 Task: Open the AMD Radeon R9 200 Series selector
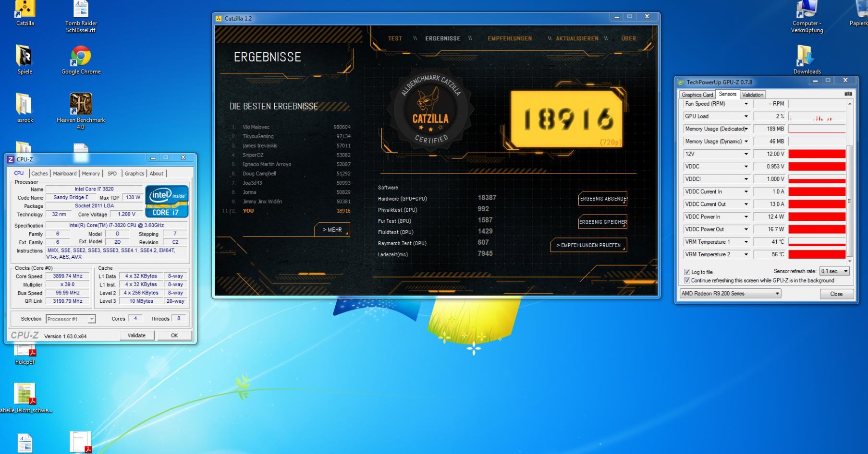click(x=730, y=294)
